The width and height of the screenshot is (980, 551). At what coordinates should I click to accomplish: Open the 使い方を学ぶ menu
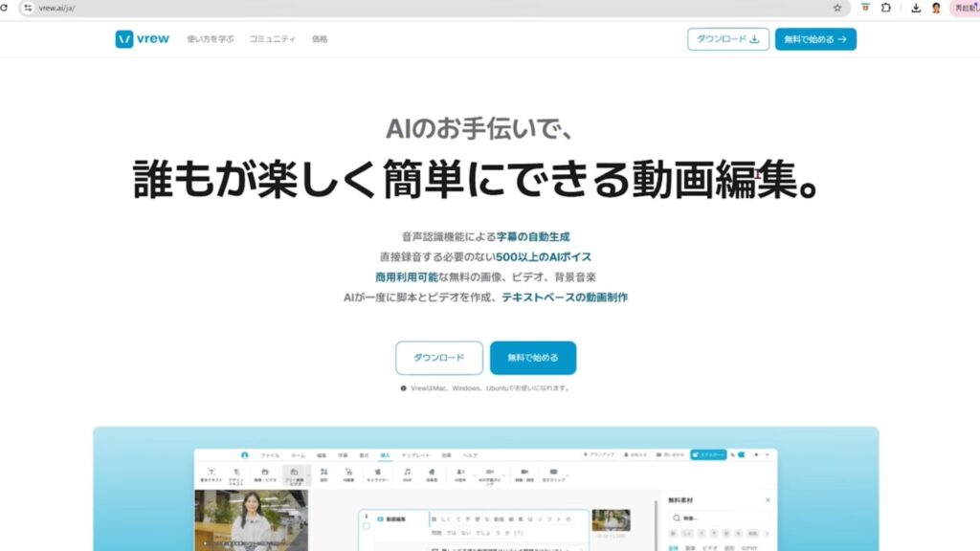pyautogui.click(x=211, y=39)
